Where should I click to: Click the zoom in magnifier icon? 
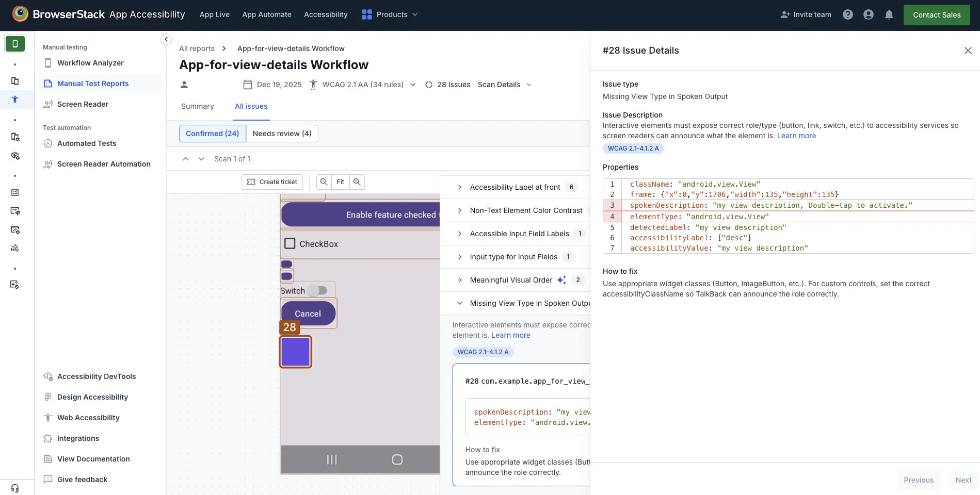(x=357, y=182)
